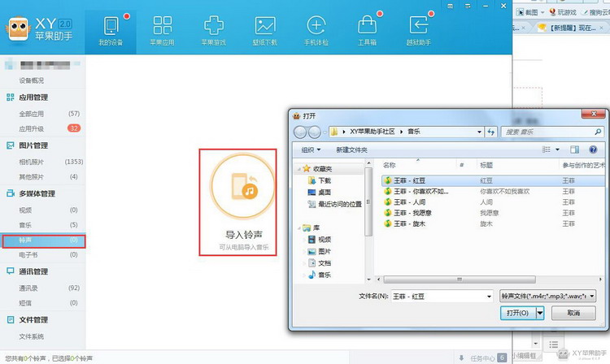Open the 越狱助手 icon
The width and height of the screenshot is (610, 364).
click(418, 26)
